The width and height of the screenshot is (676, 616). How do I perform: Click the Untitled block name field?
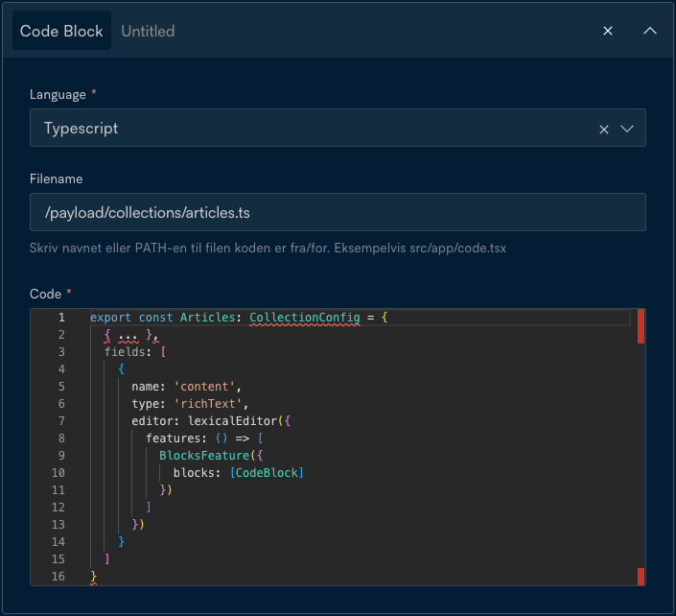[x=148, y=31]
